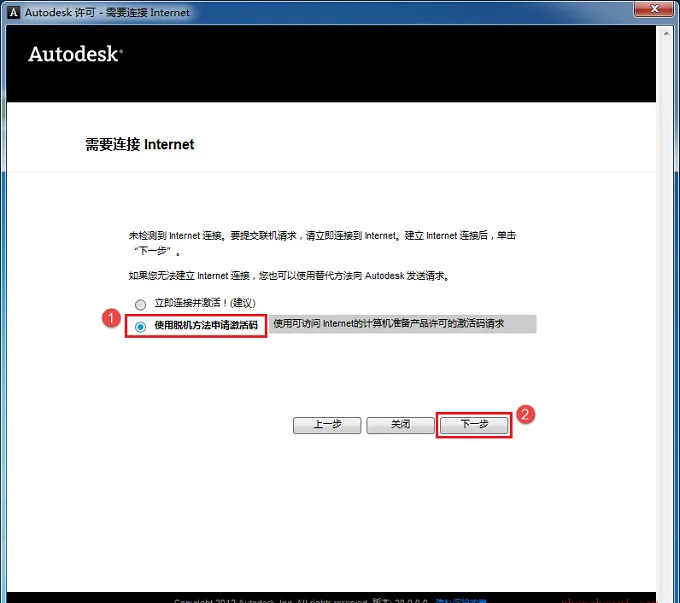The width and height of the screenshot is (680, 603).
Task: Click the 下一步 (Next) button
Action: pos(474,425)
